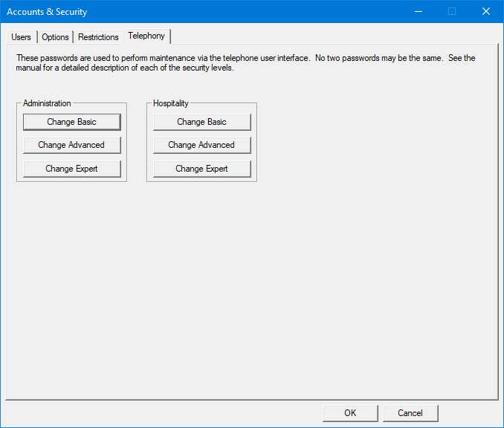
Task: Click Change Basic under Hospitality
Action: [201, 122]
